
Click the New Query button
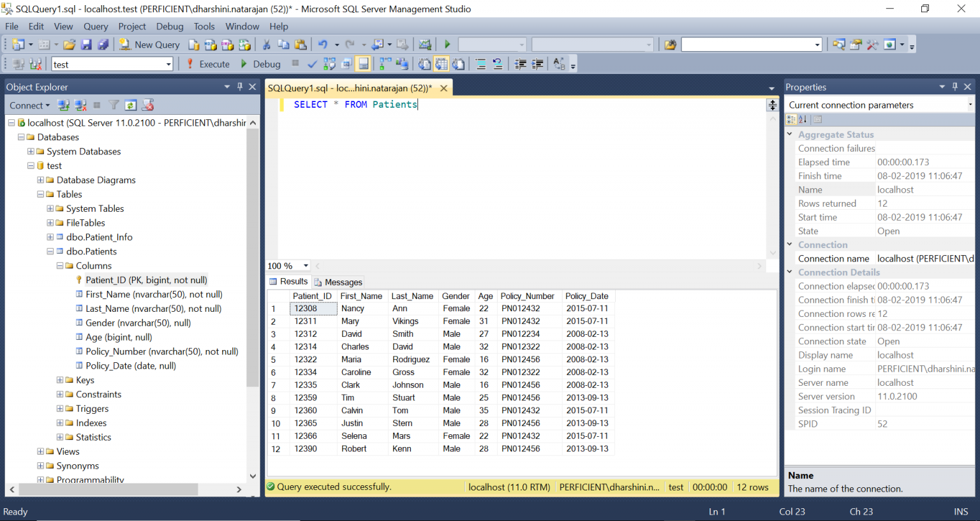click(150, 45)
